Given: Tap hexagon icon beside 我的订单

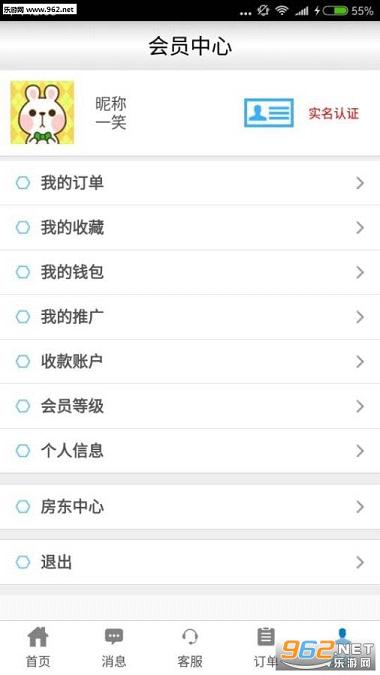Looking at the screenshot, I should [23, 183].
